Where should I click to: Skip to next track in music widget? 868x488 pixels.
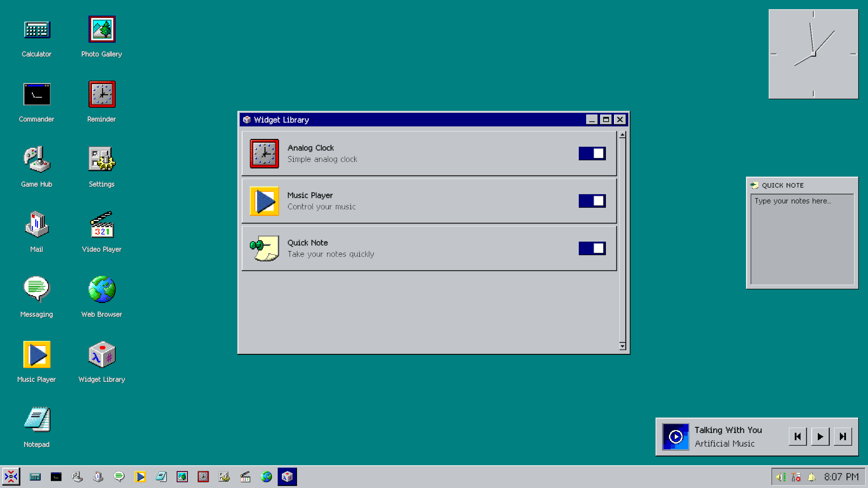843,436
